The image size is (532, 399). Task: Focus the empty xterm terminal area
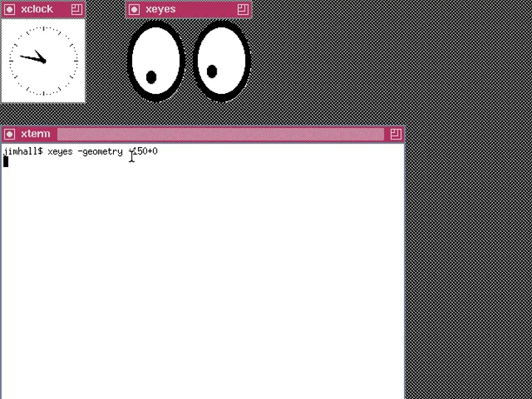[x=202, y=281]
